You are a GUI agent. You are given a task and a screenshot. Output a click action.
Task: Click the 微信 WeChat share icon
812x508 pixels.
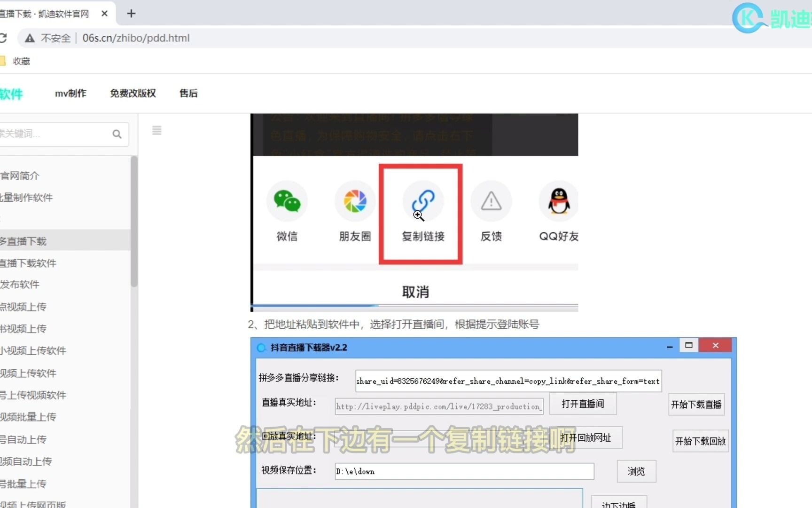pos(287,201)
